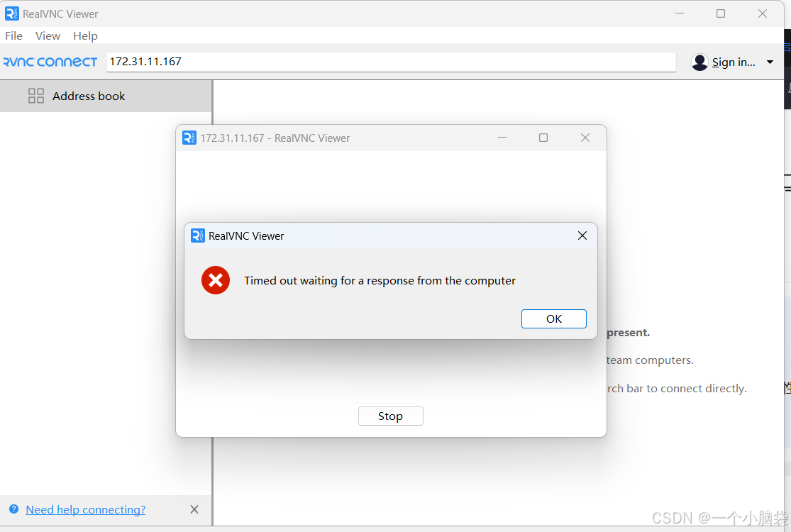
Task: Open the File menu
Action: coord(13,35)
